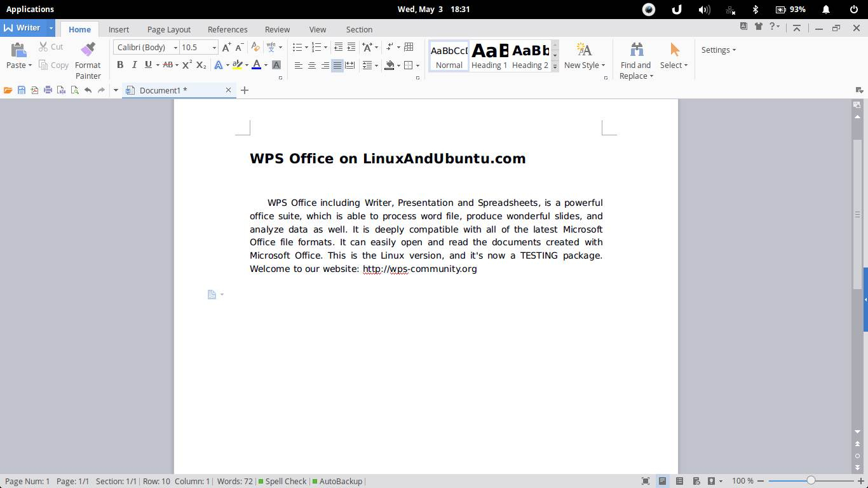Open the numbering list dropdown arrow
Viewport: 868px width, 488px height.
tap(326, 48)
